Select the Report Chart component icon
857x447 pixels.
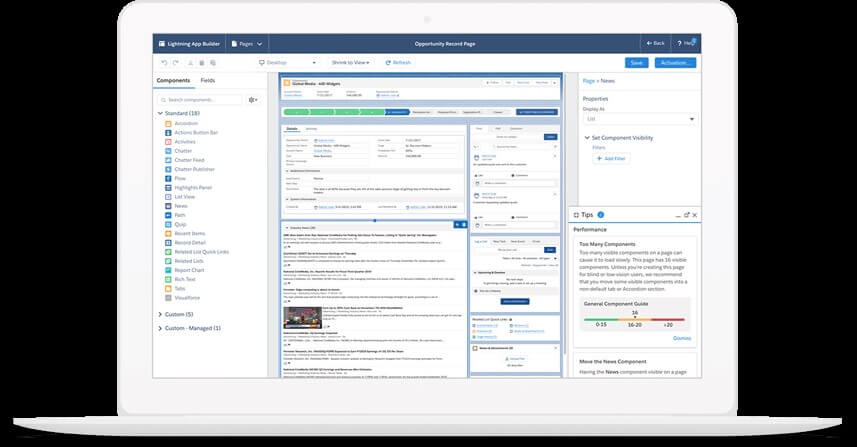(166, 268)
